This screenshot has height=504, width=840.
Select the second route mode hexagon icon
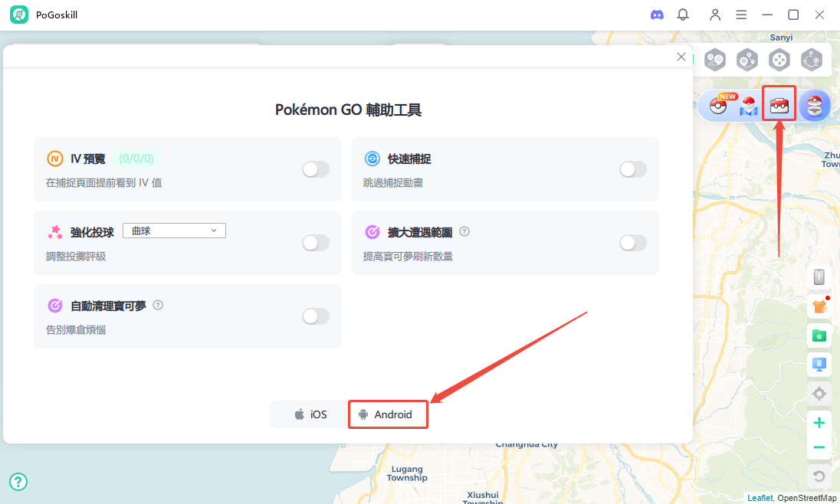pyautogui.click(x=747, y=60)
